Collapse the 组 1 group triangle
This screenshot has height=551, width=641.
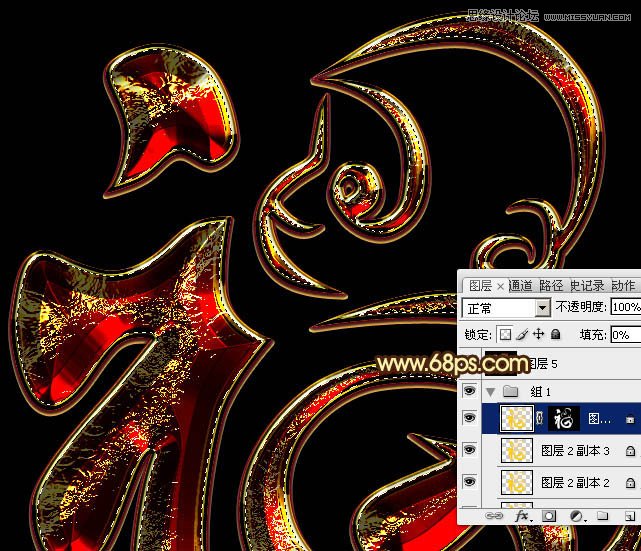click(x=491, y=392)
